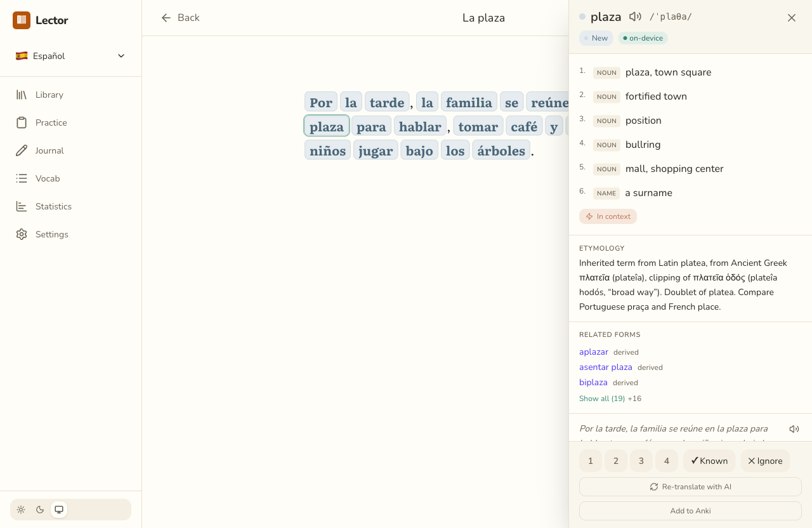Play pronunciation audio for plaza
The height and width of the screenshot is (528, 812).
pos(635,16)
